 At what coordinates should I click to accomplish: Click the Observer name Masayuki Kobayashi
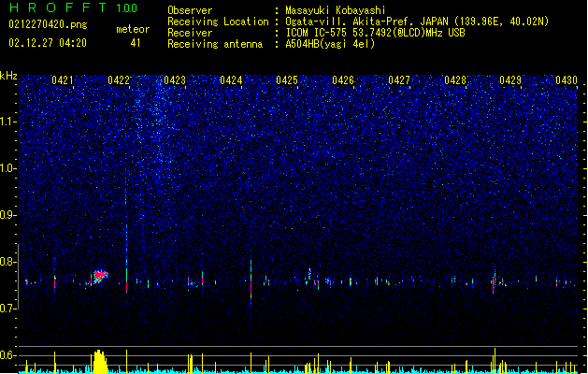pos(336,10)
